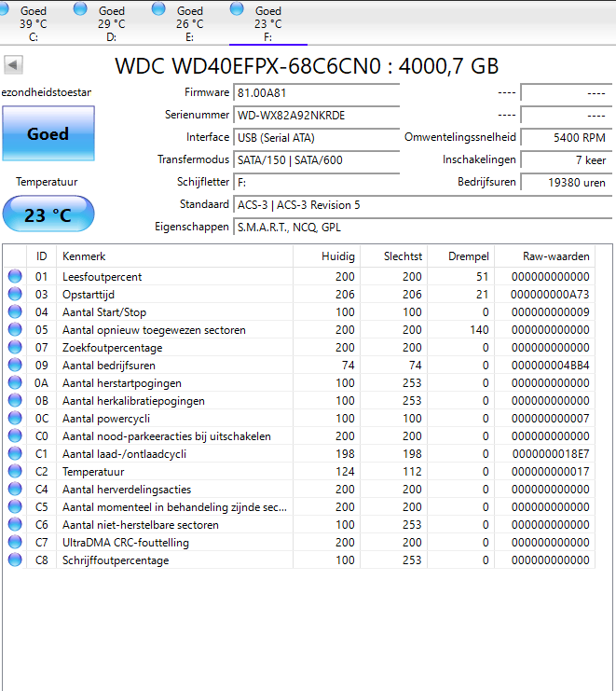Click the ID cell 0C
The image size is (616, 691).
click(41, 419)
